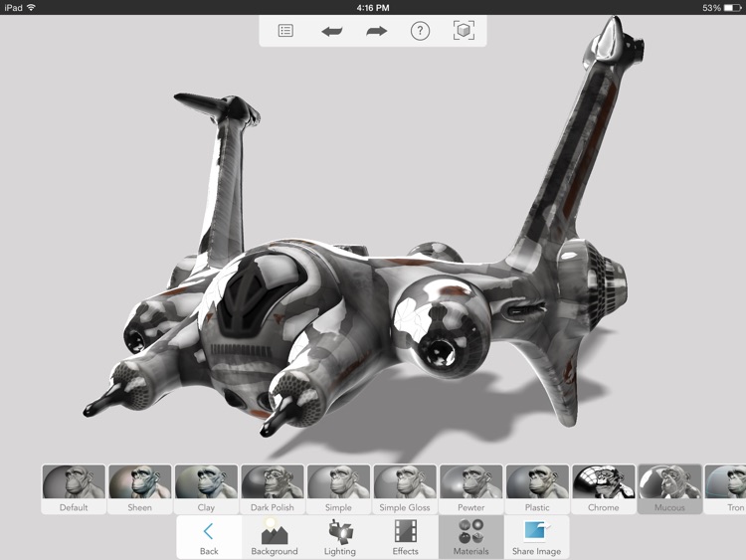The width and height of the screenshot is (746, 560).
Task: Open the scene list menu icon
Action: 285,31
